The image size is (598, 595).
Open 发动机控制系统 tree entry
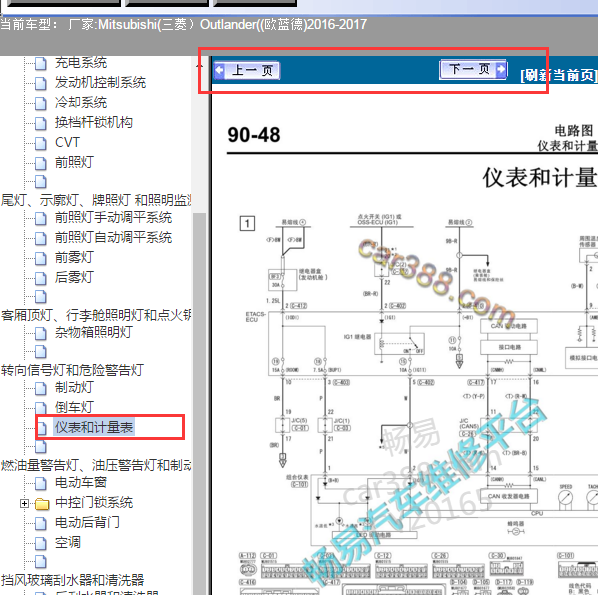[100, 82]
